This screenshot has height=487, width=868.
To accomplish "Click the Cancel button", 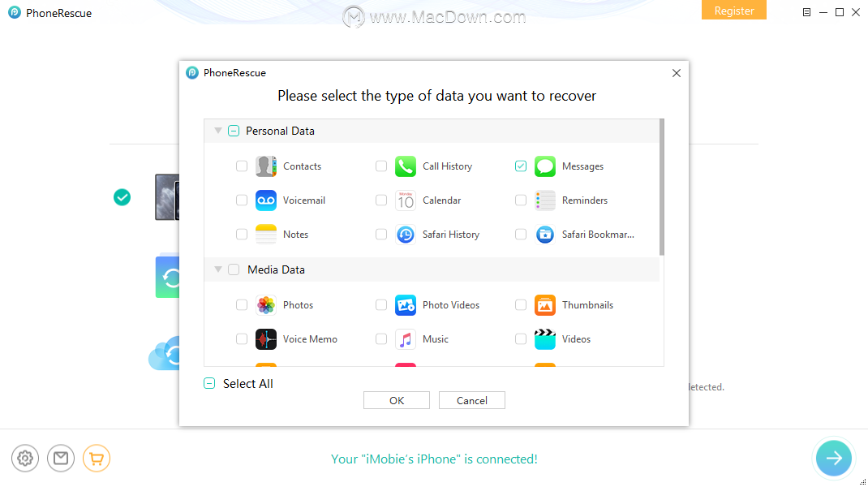I will click(471, 401).
